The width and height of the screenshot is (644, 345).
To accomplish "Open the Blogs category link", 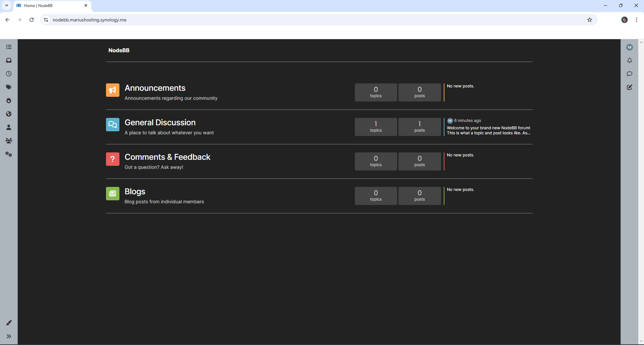I will [x=135, y=192].
